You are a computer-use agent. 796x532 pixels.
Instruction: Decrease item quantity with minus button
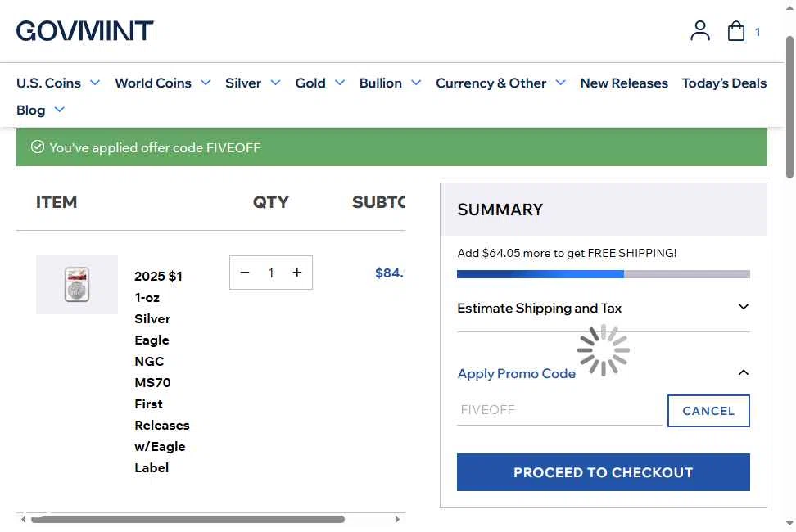(x=245, y=273)
